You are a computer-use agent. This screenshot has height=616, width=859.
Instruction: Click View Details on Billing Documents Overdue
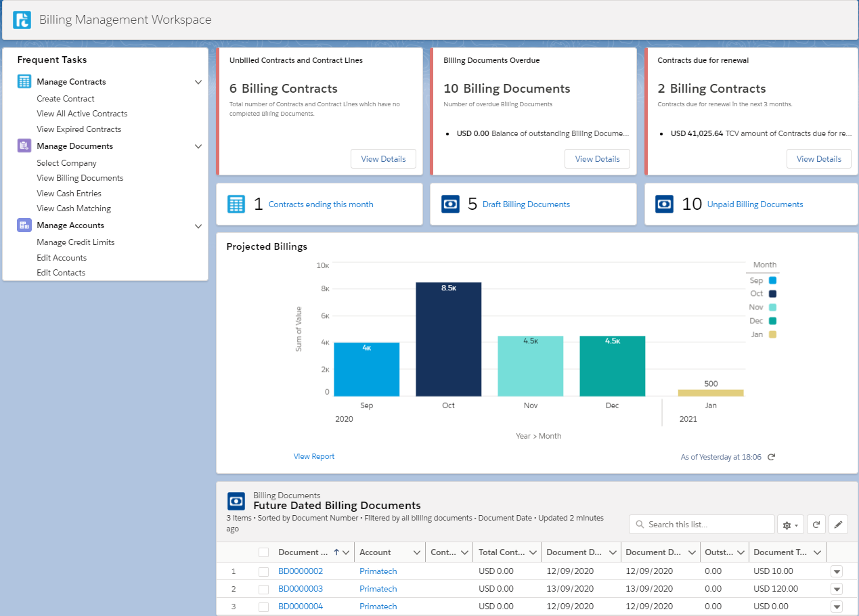[x=597, y=159]
